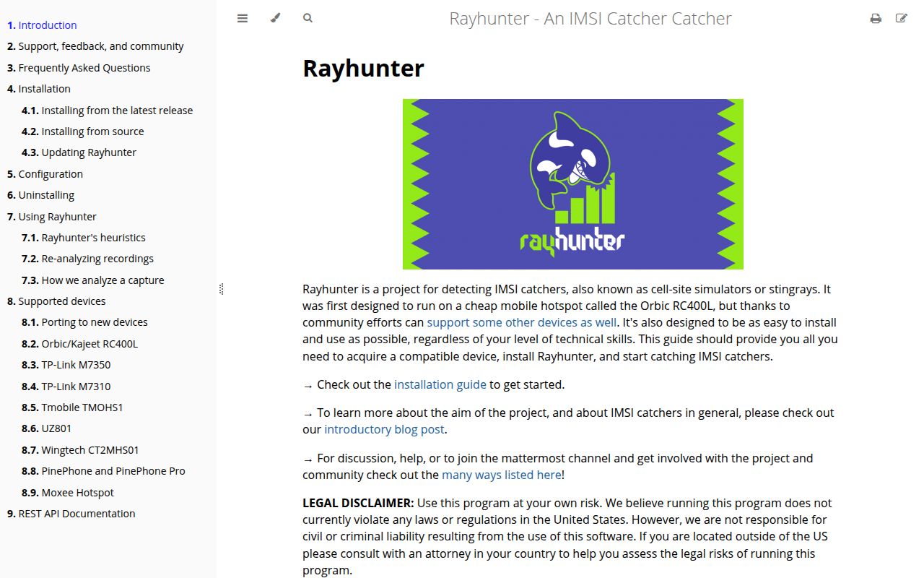
Task: Open TP-Link M7310 page
Action: tap(66, 387)
